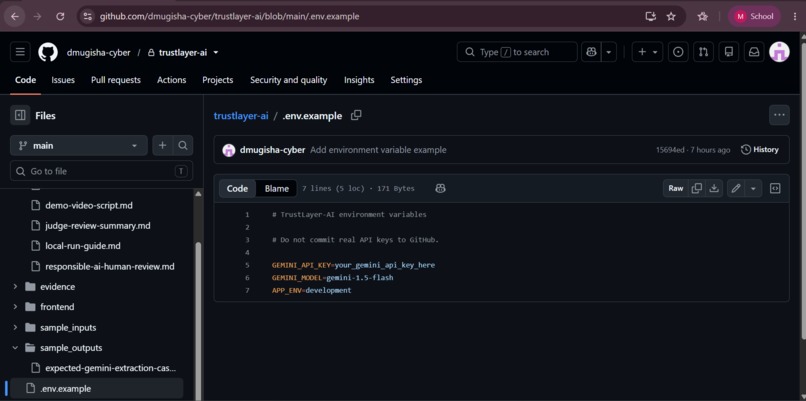
Task: Click the History link with clock icon
Action: (760, 150)
